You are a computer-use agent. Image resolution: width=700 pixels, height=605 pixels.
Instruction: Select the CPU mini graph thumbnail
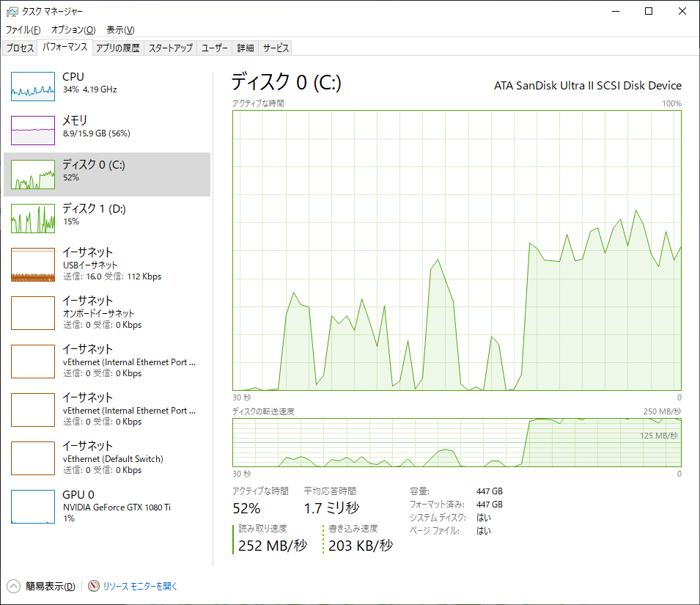click(x=33, y=87)
